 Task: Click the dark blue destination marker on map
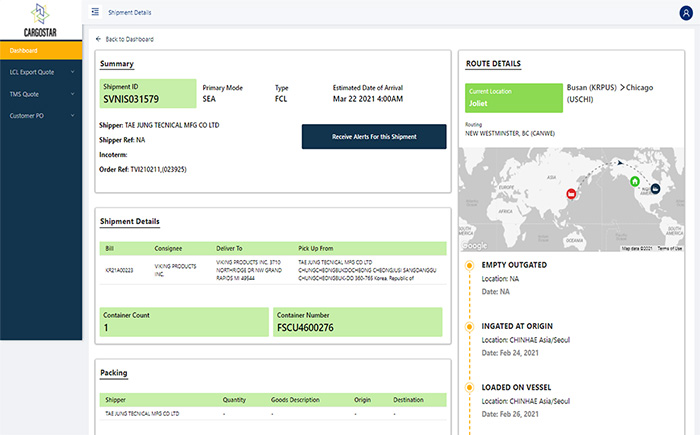pyautogui.click(x=655, y=189)
